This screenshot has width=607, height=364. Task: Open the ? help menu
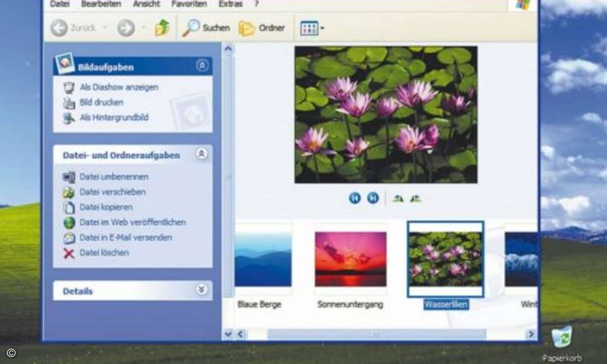pyautogui.click(x=257, y=4)
